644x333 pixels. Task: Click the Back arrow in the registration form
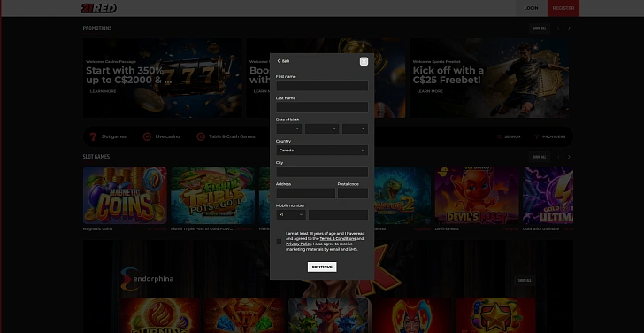click(x=279, y=61)
